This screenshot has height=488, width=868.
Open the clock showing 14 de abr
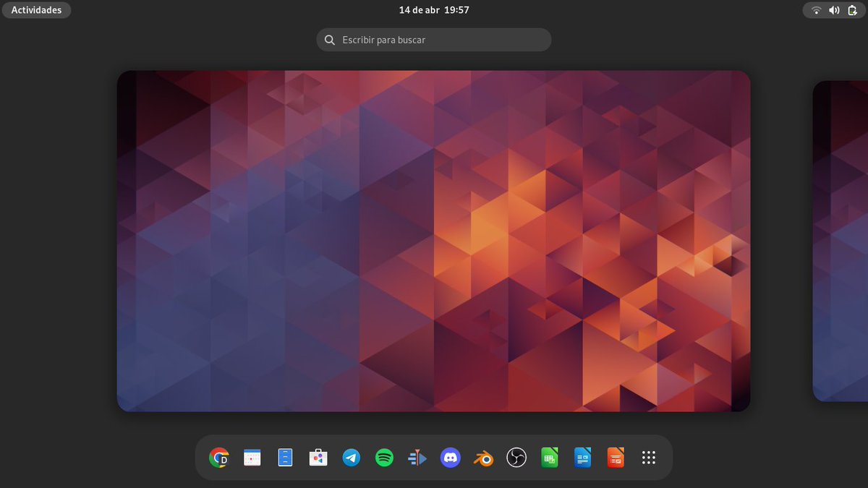point(433,10)
